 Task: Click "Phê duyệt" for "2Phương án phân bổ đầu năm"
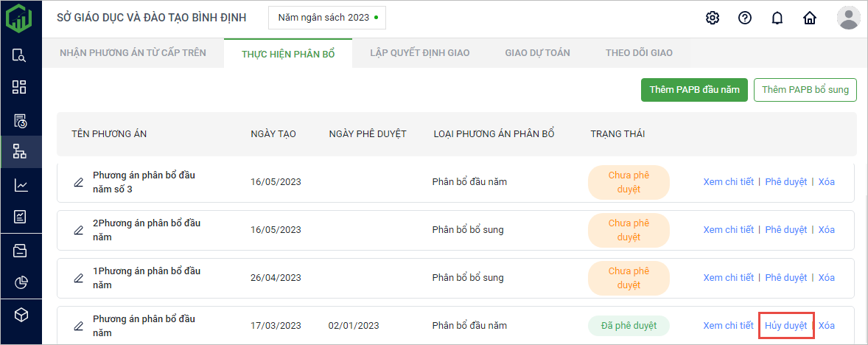[785, 230]
